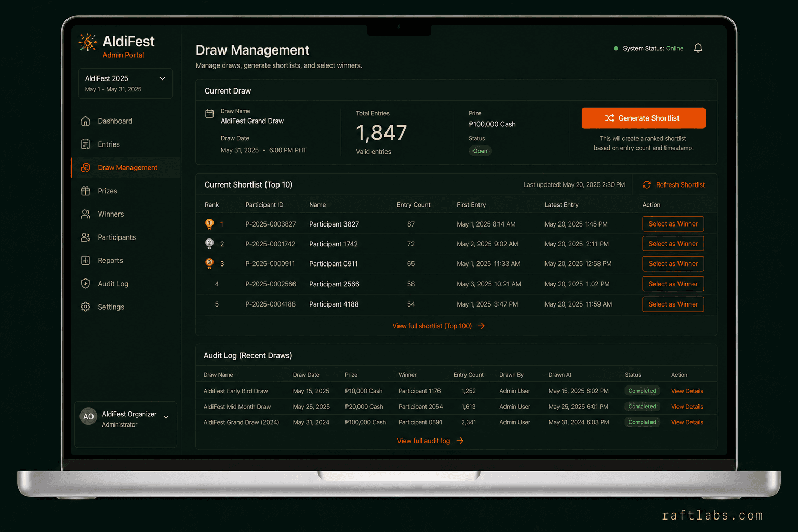
Task: Click the Participants group icon
Action: tap(86, 237)
